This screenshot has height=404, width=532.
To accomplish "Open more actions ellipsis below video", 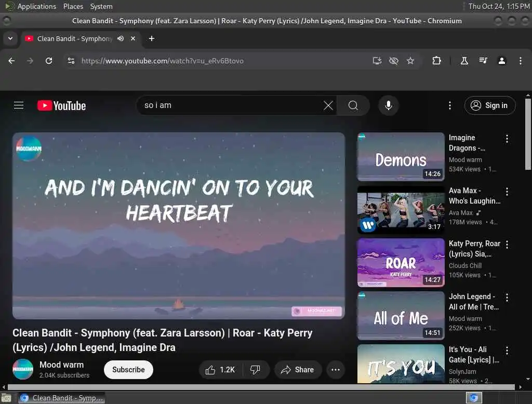I will click(x=336, y=370).
